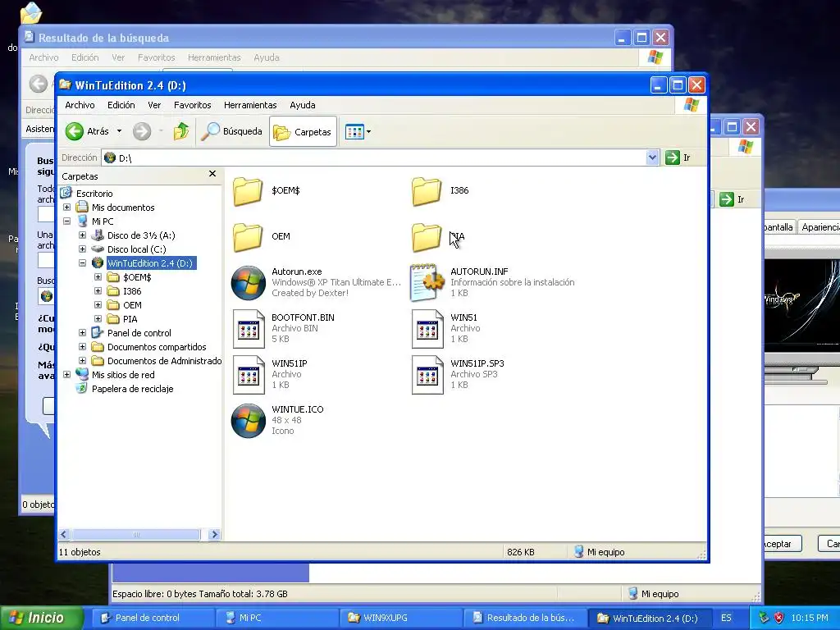Viewport: 840px width, 630px height.
Task: Select the PIA folder icon in file list
Action: (x=427, y=237)
